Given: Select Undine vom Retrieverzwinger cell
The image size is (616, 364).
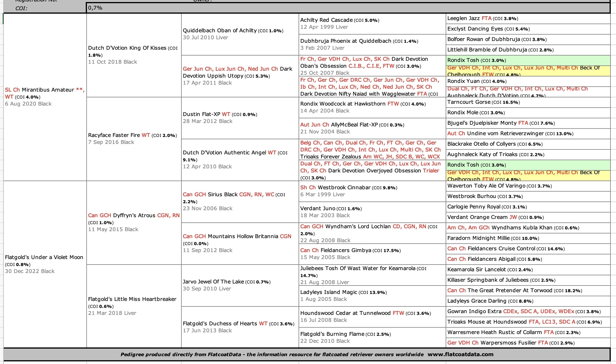Looking at the screenshot, I should [x=528, y=134].
